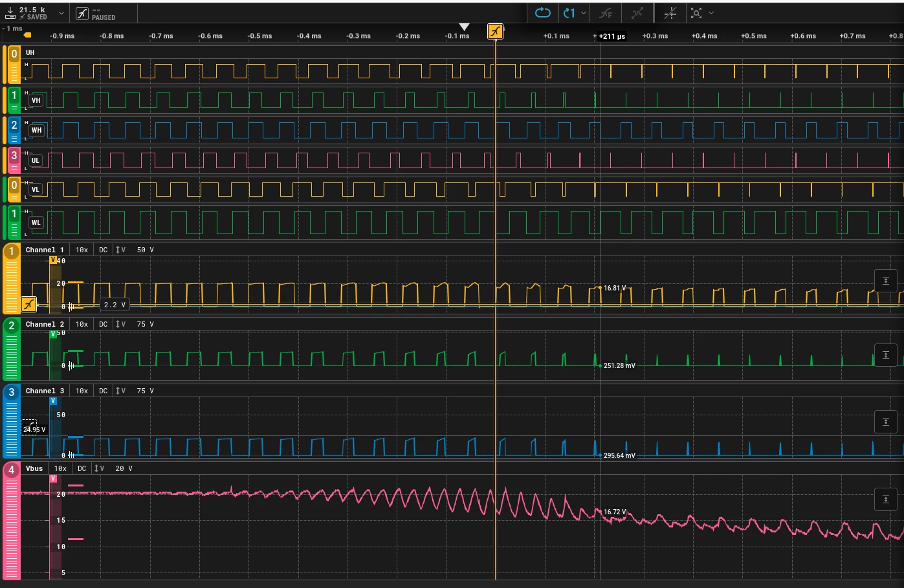Select the green digital channel WL badge

[14, 222]
